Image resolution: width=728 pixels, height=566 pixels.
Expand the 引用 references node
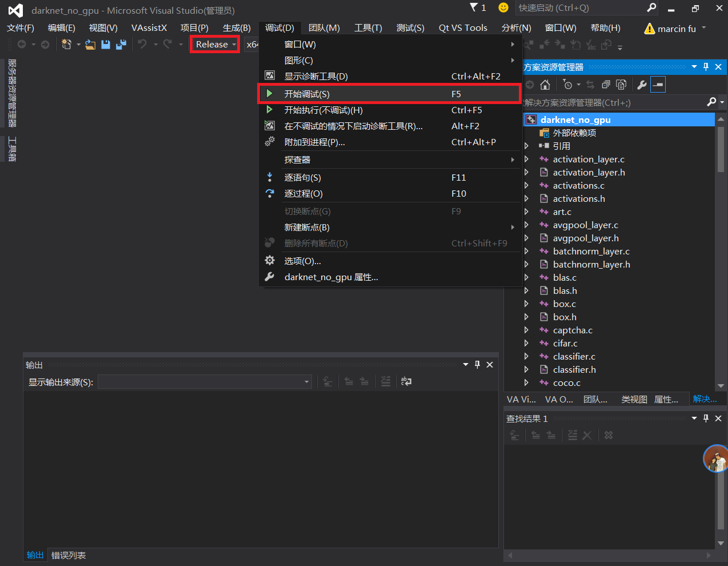click(x=526, y=146)
